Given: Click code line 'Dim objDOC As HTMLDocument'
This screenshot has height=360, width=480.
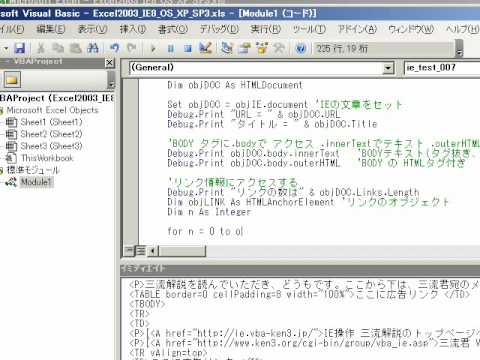Looking at the screenshot, I should 235,85.
